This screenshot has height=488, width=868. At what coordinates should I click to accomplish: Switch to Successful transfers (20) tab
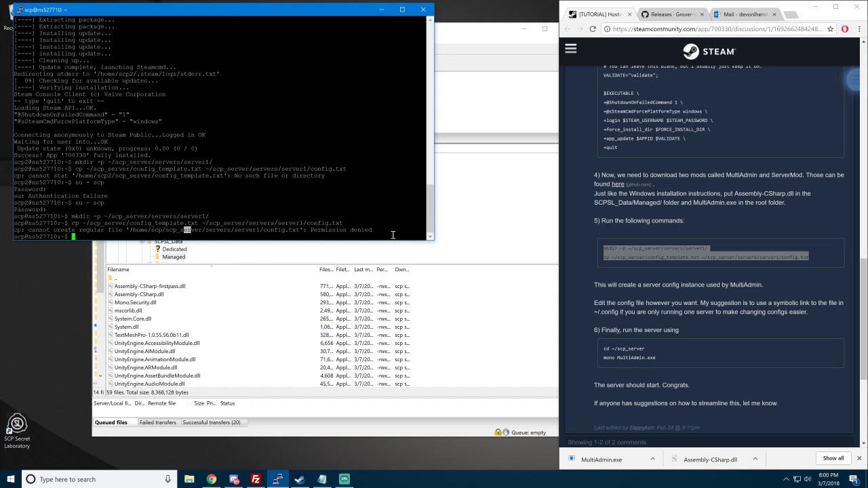tap(212, 422)
